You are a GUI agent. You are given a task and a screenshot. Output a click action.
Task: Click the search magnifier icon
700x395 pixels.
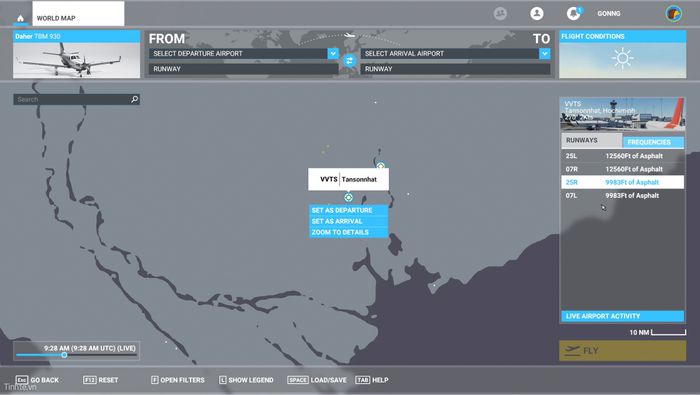134,99
